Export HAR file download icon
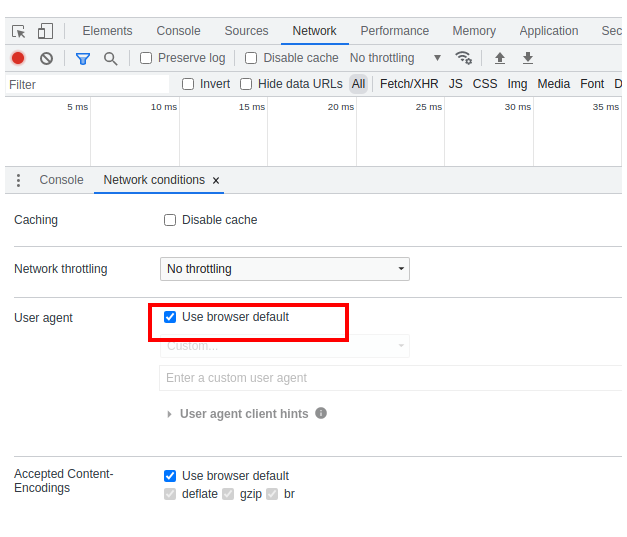Screen dimensions: 627x537 [528, 58]
